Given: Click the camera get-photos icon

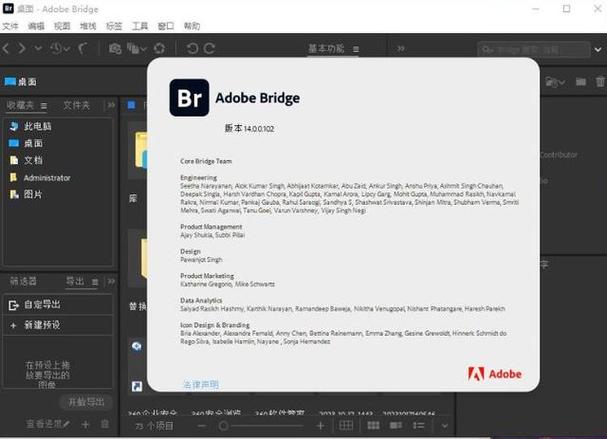Looking at the screenshot, I should click(x=115, y=49).
